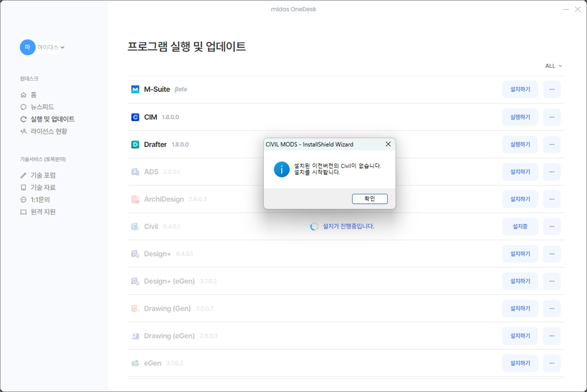
Task: Click 설치하기 for eGen
Action: [x=520, y=363]
